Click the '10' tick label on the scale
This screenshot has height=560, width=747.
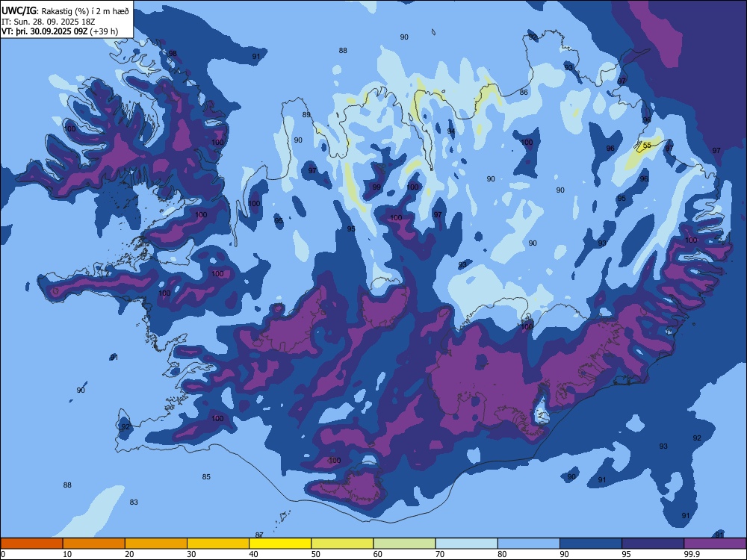click(x=67, y=554)
